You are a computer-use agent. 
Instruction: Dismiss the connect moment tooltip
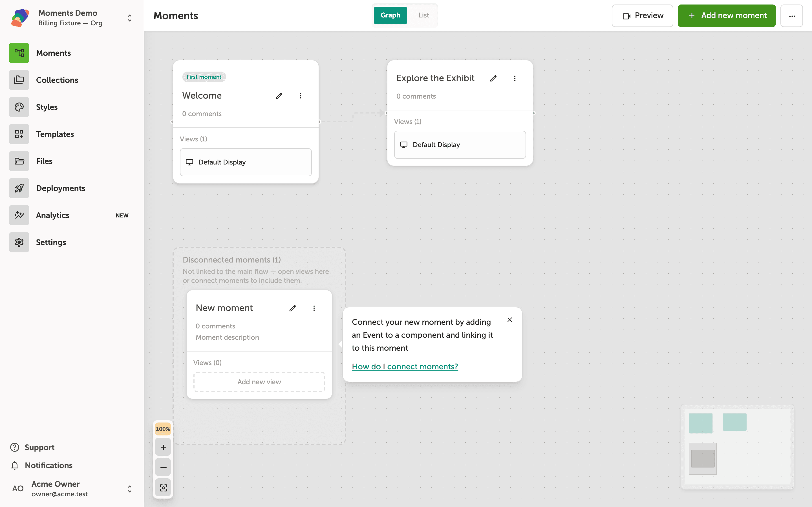510,320
